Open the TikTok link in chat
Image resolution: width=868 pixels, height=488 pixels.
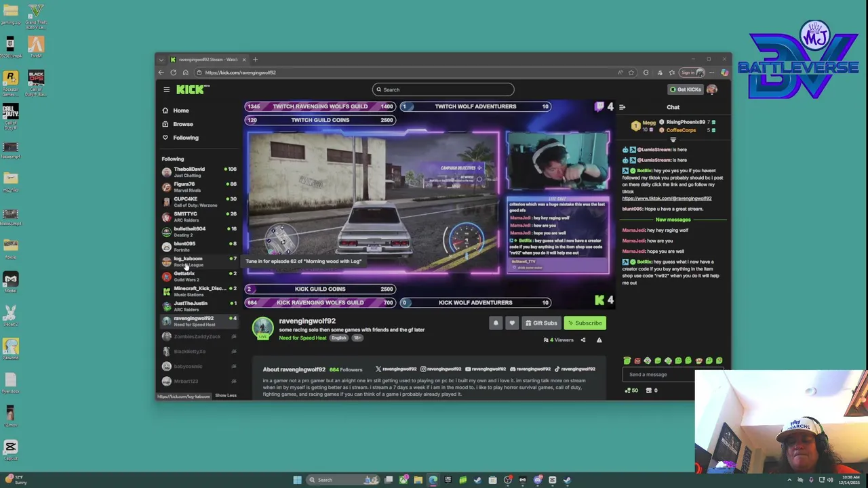click(667, 199)
